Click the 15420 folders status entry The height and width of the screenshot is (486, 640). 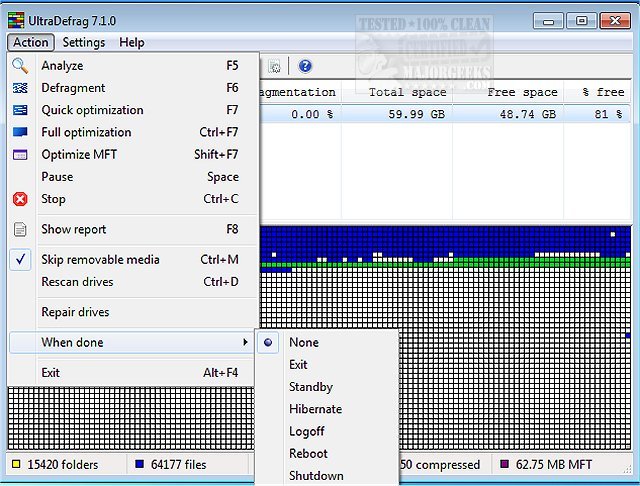point(63,464)
